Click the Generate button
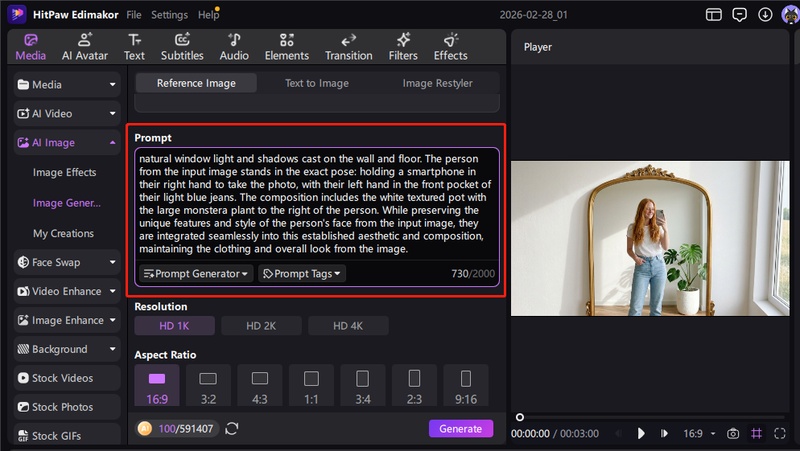800x451 pixels. (461, 429)
